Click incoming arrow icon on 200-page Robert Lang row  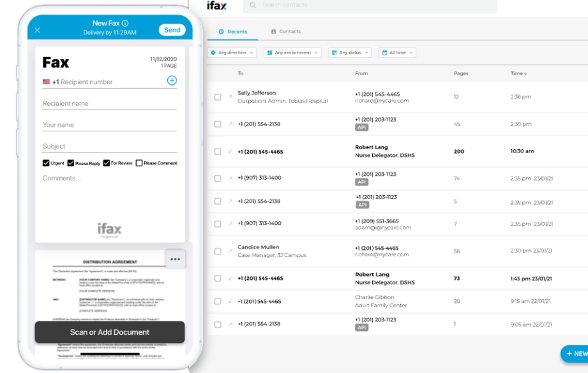click(x=230, y=151)
